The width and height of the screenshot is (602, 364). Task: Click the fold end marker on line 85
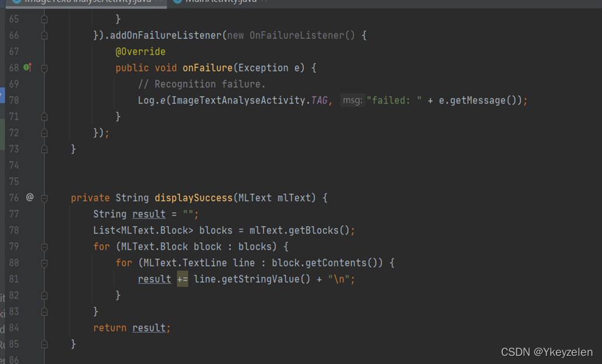point(44,344)
